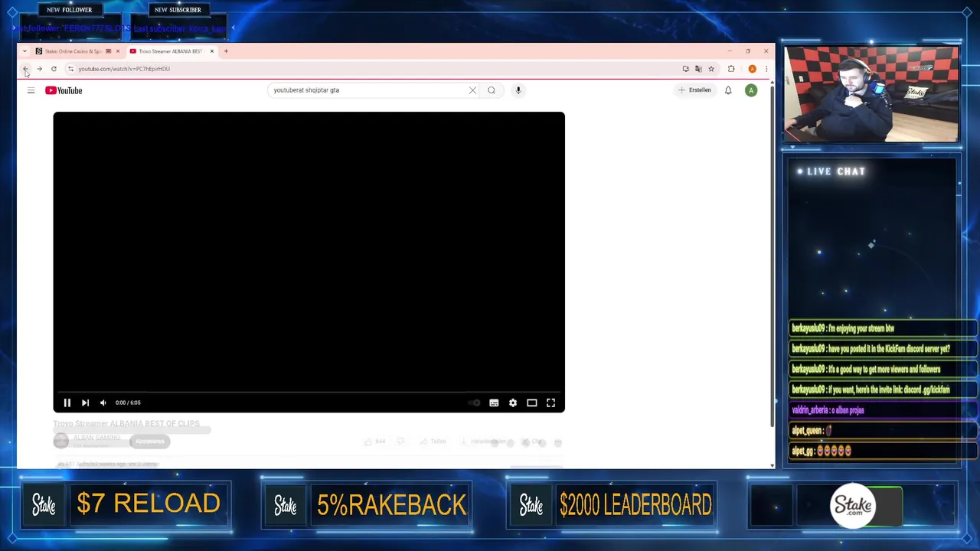
Task: Skip to the next video
Action: click(x=85, y=403)
